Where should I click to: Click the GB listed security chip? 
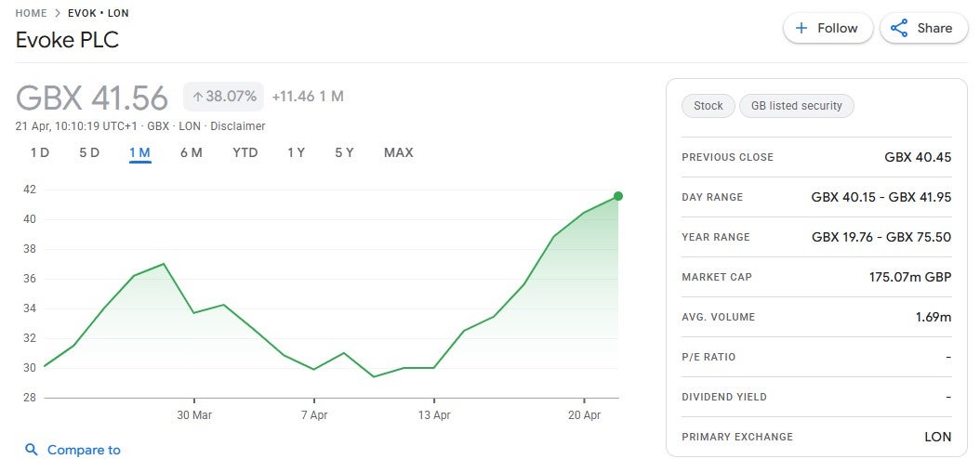(x=796, y=106)
